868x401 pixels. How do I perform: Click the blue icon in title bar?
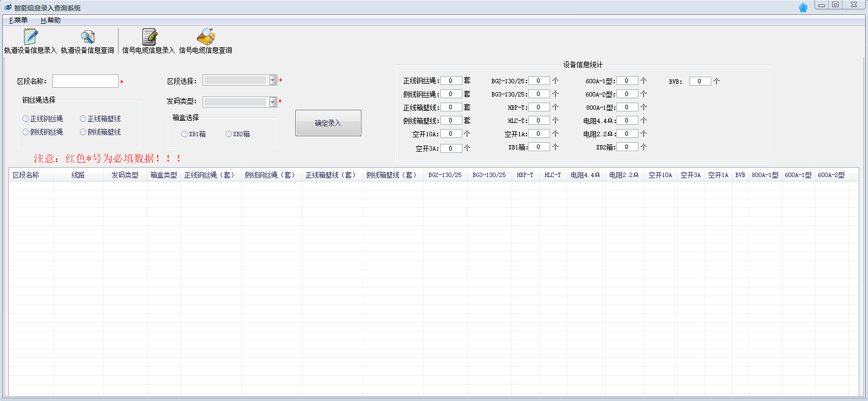pyautogui.click(x=803, y=8)
